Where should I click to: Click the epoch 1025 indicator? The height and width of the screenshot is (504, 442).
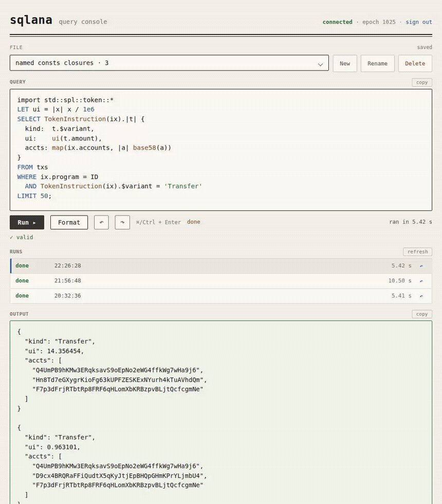tap(379, 22)
